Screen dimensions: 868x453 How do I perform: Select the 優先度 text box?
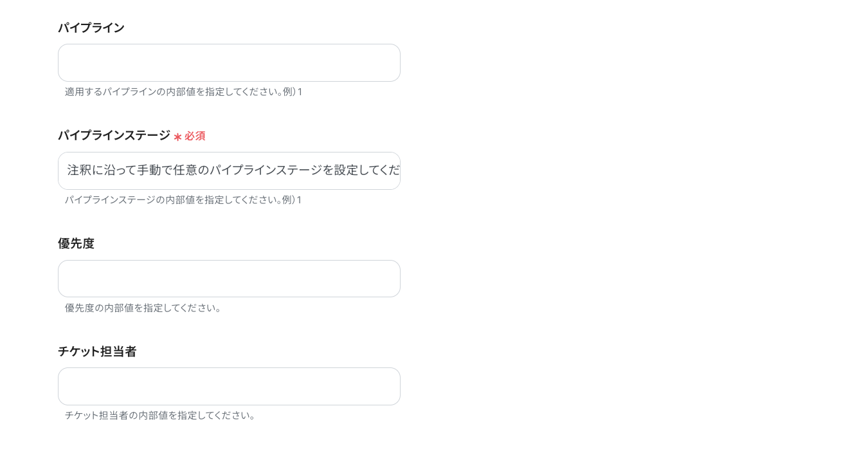(x=229, y=279)
